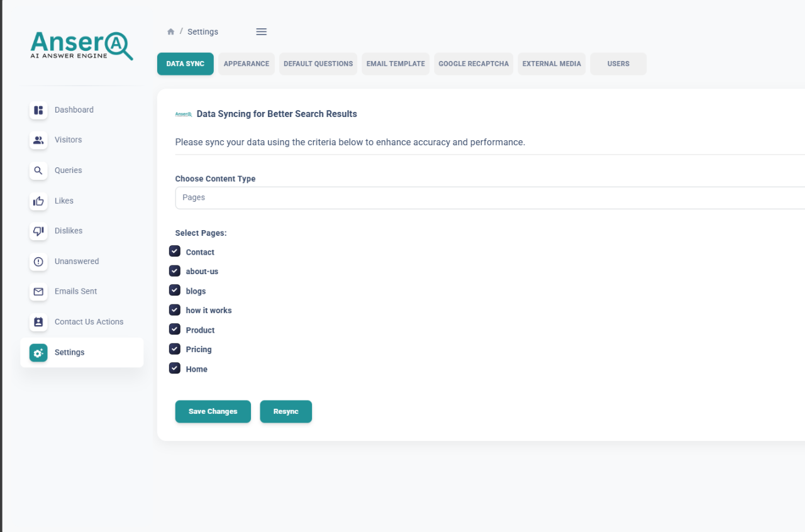The width and height of the screenshot is (805, 532).
Task: Click the Dislikes thumbs-down icon
Action: click(x=38, y=231)
